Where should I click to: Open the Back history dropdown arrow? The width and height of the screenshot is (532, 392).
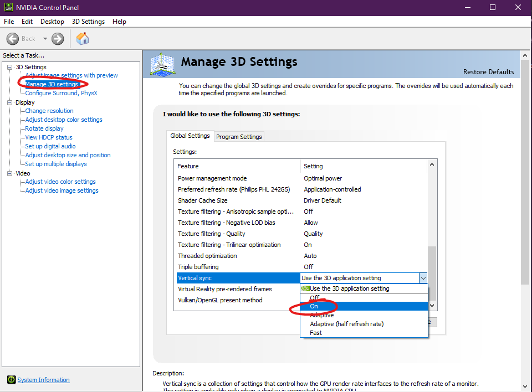(45, 39)
